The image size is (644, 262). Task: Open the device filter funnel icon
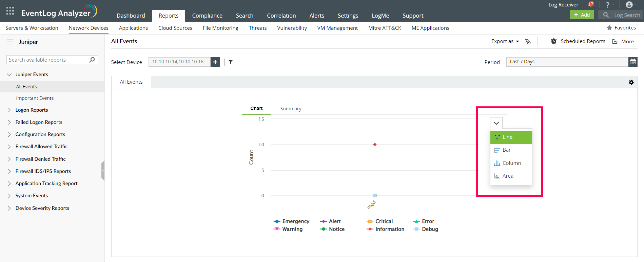[231, 62]
